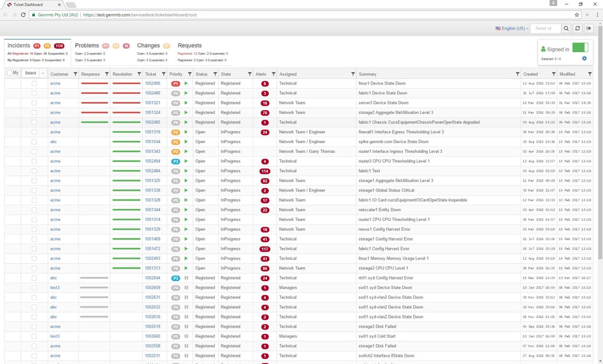The width and height of the screenshot is (603, 364).
Task: Click green Resolution SLA bar of ticket 1001319
Action: 127,132
